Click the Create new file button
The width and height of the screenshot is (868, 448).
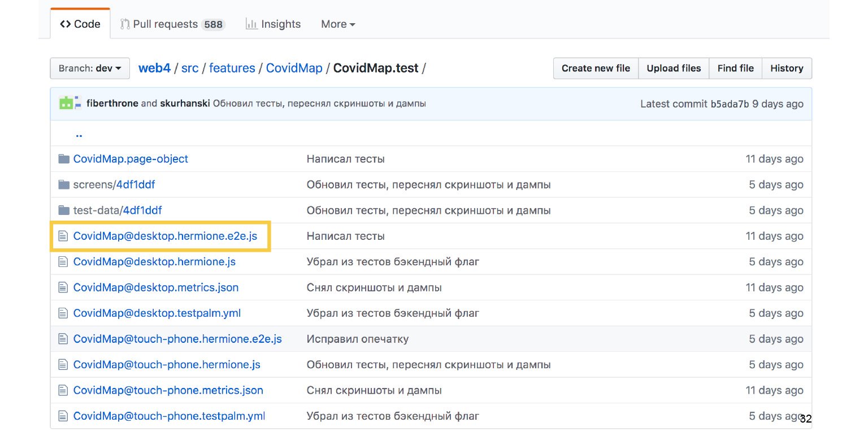point(595,68)
